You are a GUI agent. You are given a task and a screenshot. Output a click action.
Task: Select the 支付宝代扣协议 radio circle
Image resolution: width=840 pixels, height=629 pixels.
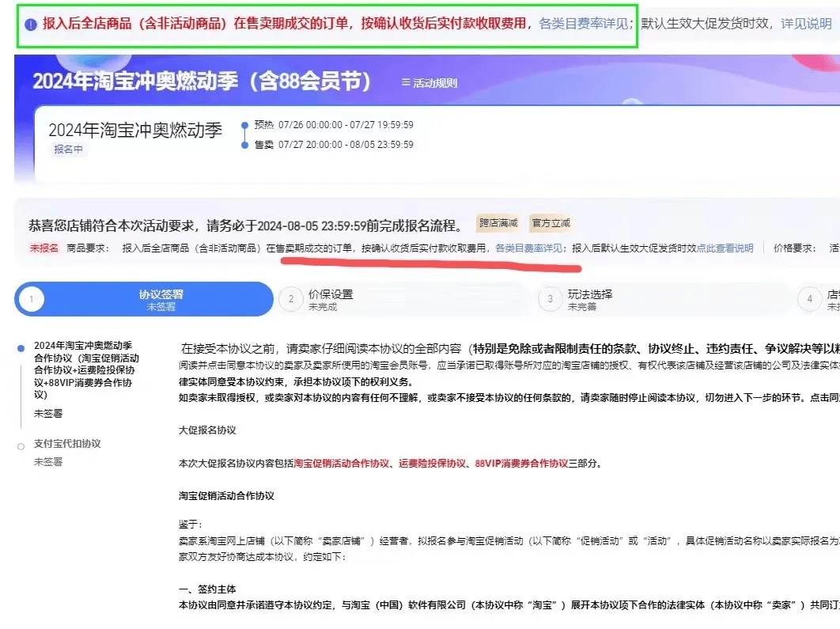[x=21, y=446]
